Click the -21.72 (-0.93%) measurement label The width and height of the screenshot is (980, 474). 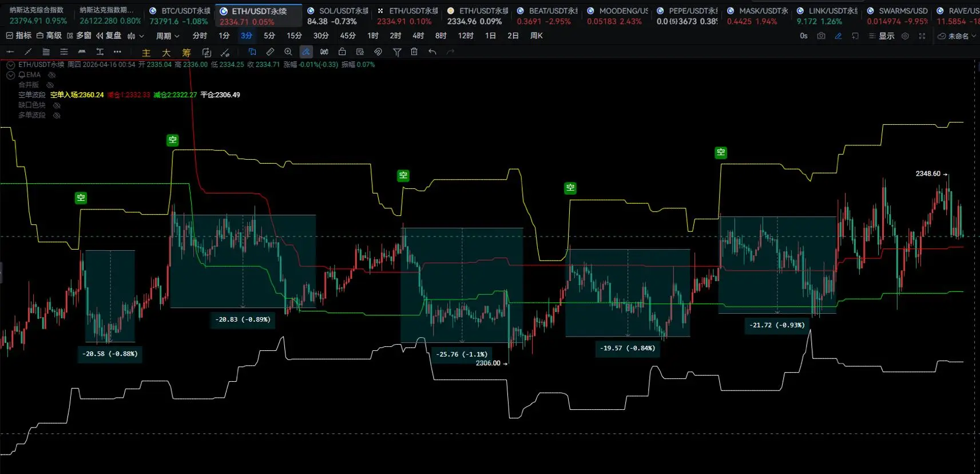pos(777,325)
